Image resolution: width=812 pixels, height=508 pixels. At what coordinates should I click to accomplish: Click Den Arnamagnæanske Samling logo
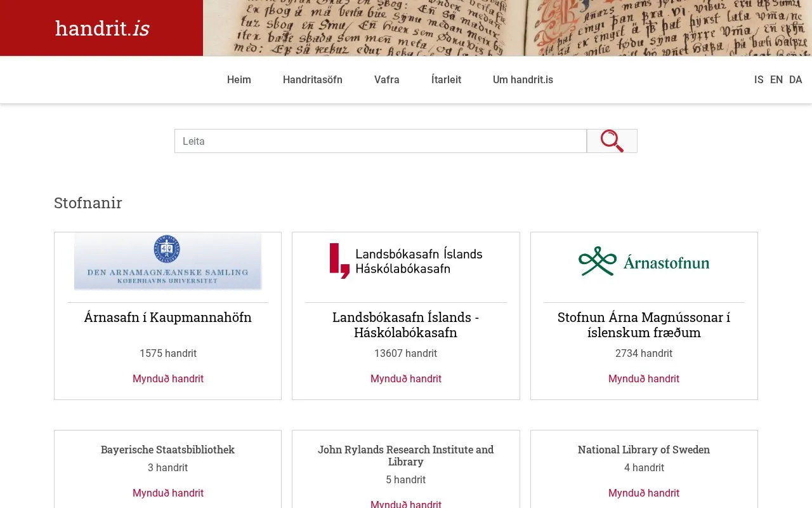tap(167, 261)
